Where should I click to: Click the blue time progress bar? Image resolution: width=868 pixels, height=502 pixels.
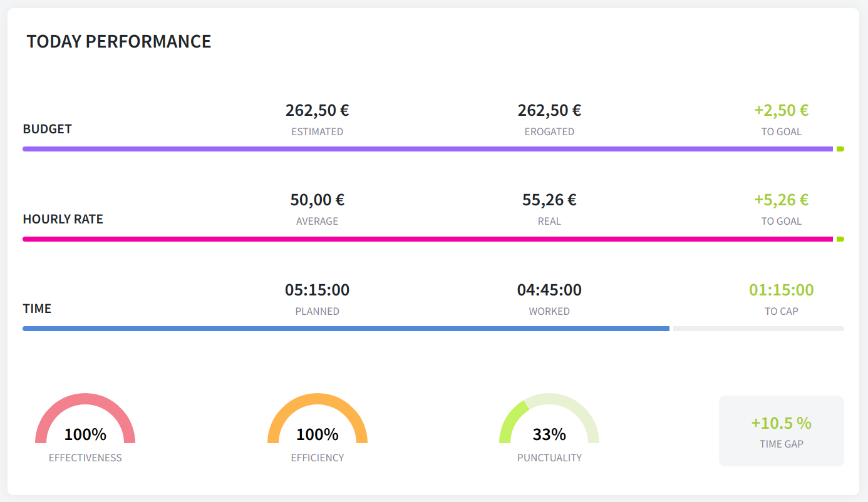346,329
